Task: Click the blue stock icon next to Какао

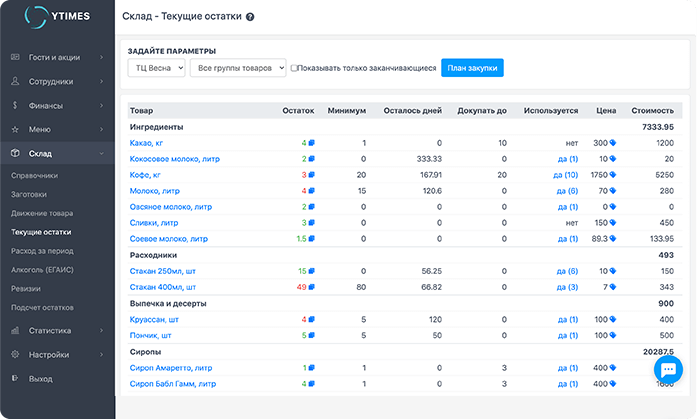Action: [x=312, y=143]
